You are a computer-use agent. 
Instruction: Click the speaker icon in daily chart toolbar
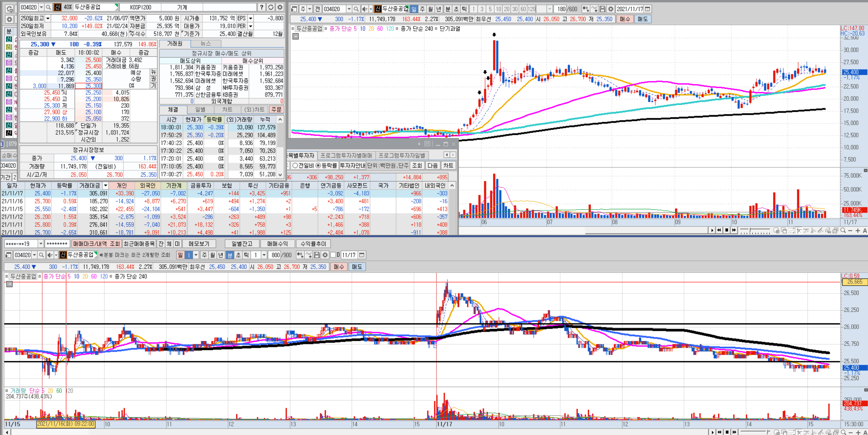click(x=364, y=9)
